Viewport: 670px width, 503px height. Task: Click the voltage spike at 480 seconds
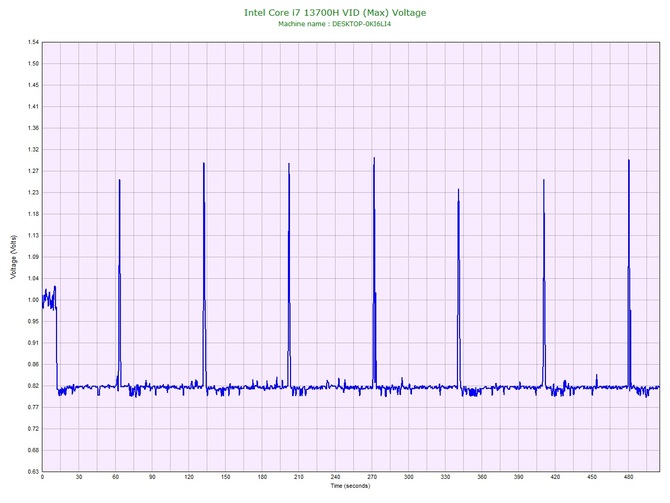(629, 274)
